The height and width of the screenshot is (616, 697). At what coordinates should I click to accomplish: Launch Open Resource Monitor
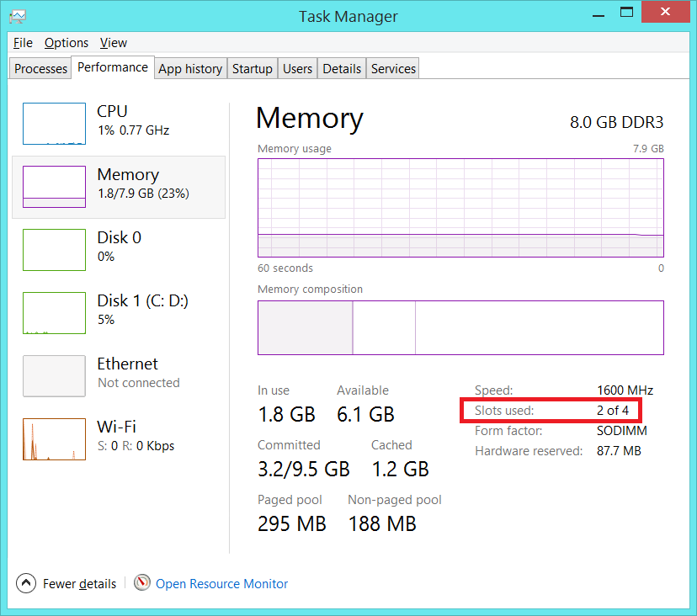[221, 583]
